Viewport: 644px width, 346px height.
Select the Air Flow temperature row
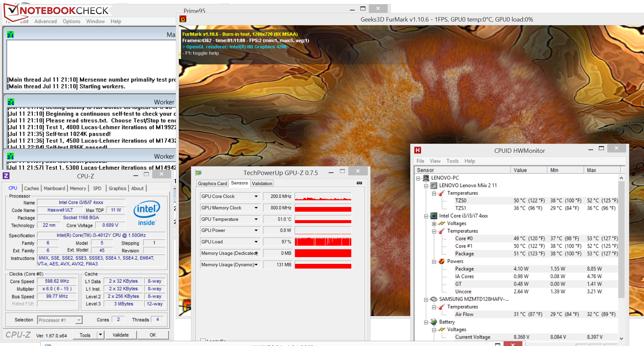tap(536, 314)
